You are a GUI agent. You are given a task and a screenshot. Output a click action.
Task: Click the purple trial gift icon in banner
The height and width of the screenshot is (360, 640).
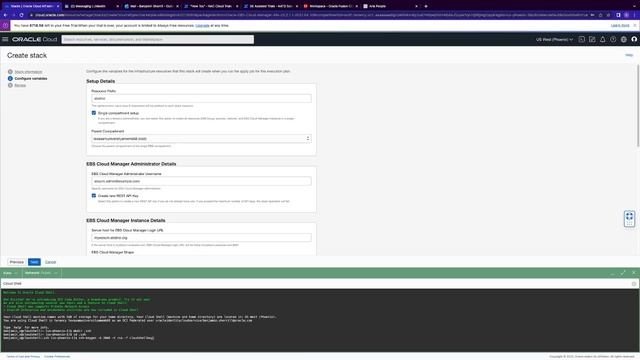coord(5,25)
